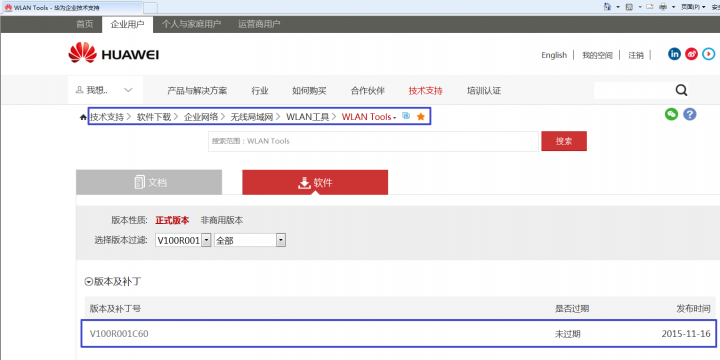Open a new blank browser tab
The image size is (720, 360).
pos(151,8)
